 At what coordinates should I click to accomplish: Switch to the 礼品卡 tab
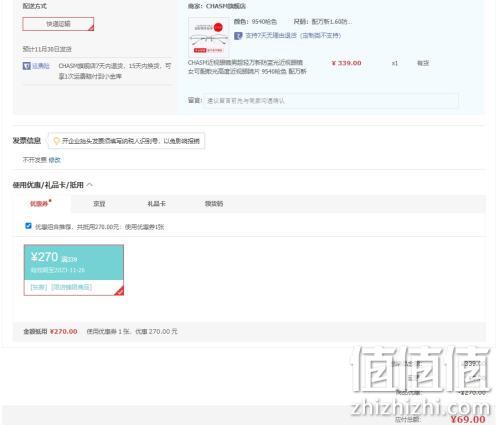tap(157, 204)
